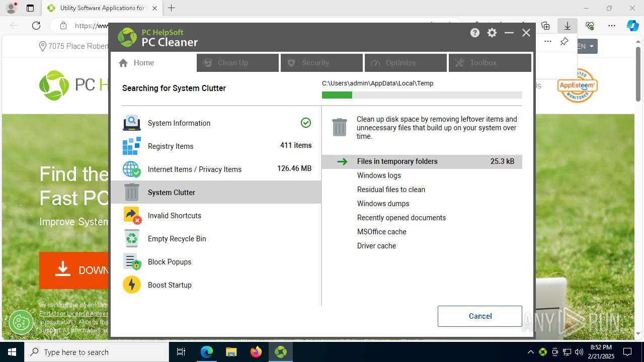Image resolution: width=644 pixels, height=362 pixels.
Task: Click Residual files to clean entry
Action: pyautogui.click(x=391, y=190)
